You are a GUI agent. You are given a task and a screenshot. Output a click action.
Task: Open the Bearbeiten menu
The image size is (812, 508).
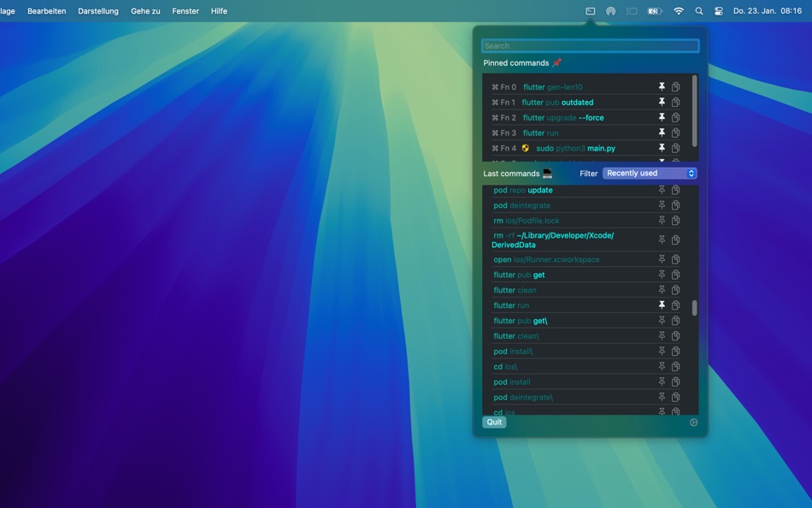47,11
